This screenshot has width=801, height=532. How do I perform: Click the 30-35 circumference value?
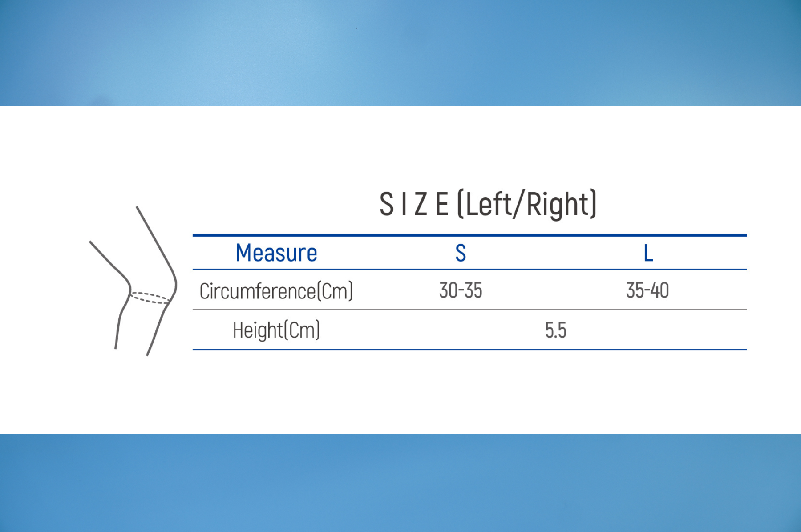pos(461,290)
